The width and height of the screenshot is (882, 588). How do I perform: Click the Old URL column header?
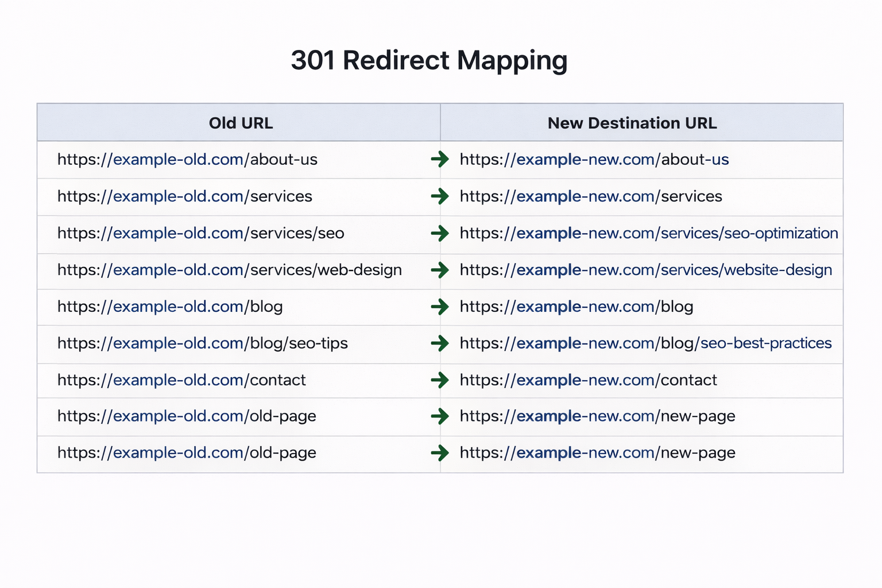(x=240, y=123)
